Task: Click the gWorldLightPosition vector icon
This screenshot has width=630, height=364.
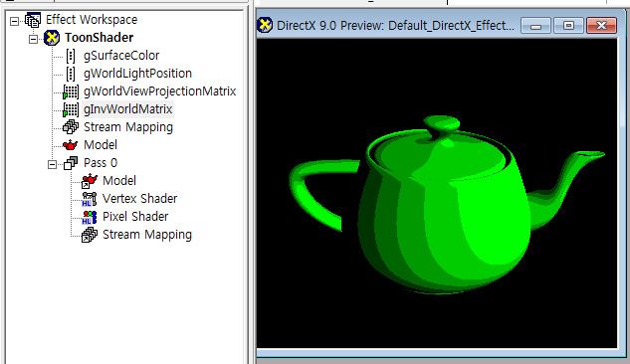Action: (71, 74)
